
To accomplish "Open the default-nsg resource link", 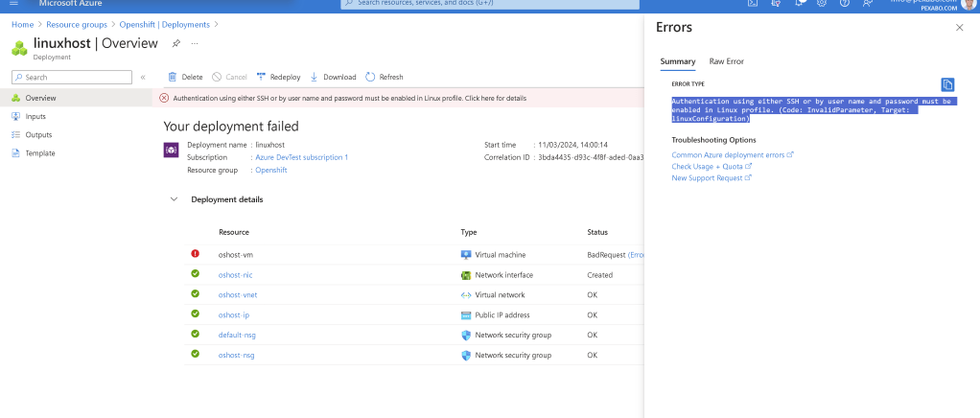I will pos(237,335).
